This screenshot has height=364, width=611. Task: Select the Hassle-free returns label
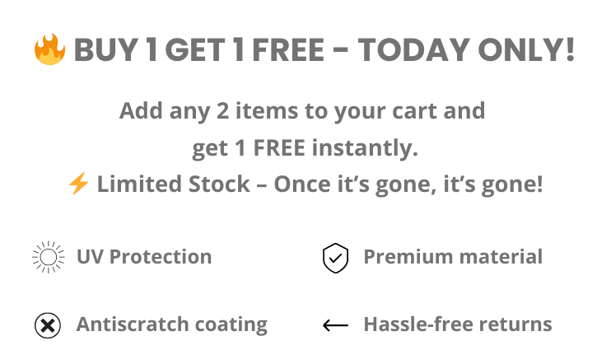click(458, 324)
